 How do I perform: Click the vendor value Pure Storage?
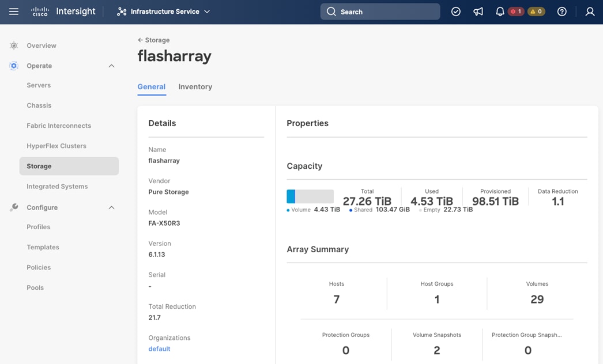click(168, 192)
